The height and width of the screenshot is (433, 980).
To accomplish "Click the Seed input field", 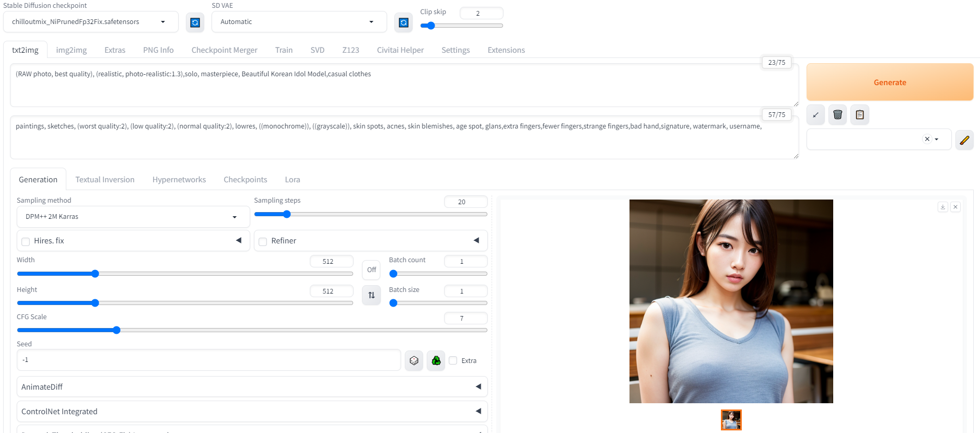I will pos(209,360).
